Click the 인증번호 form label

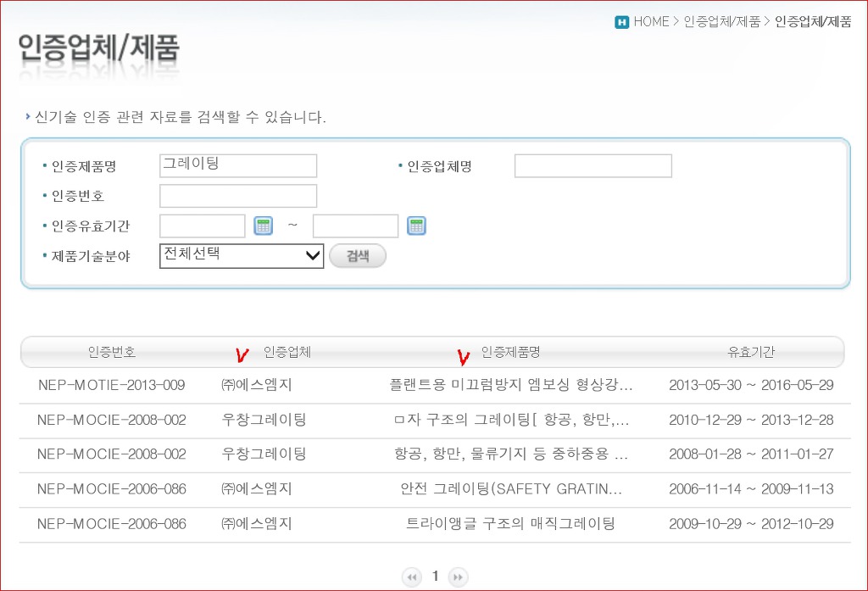(x=77, y=196)
